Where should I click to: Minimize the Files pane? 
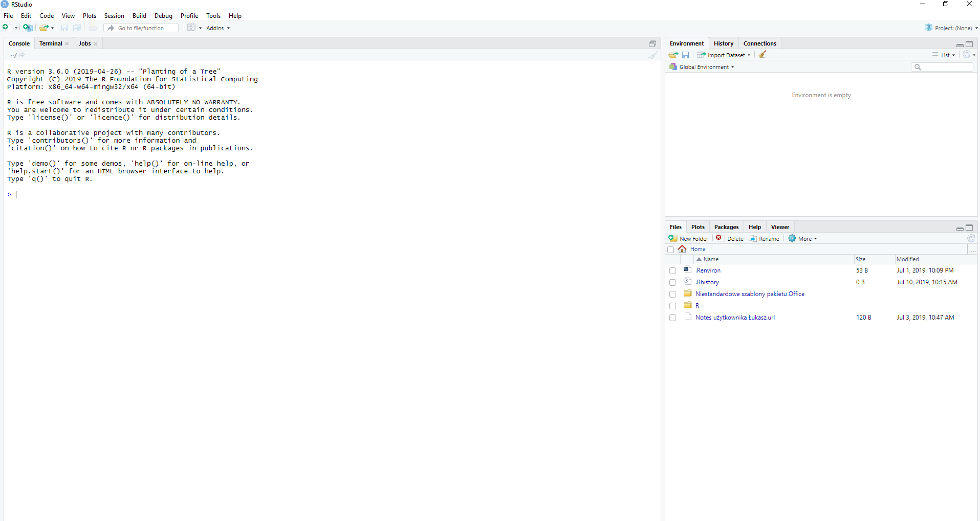point(960,228)
